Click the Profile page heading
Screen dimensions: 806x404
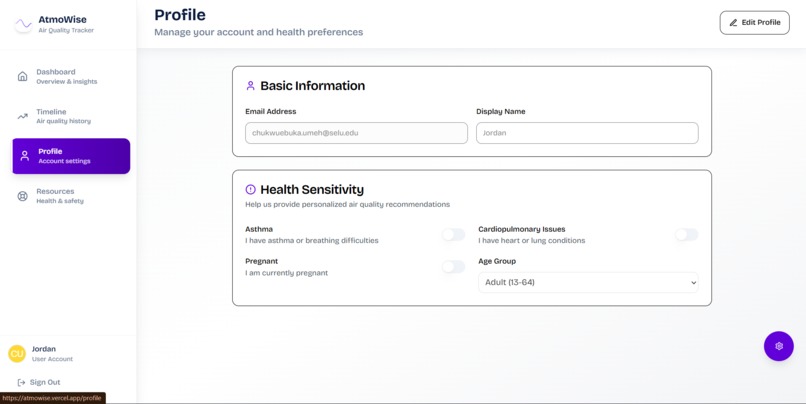180,15
